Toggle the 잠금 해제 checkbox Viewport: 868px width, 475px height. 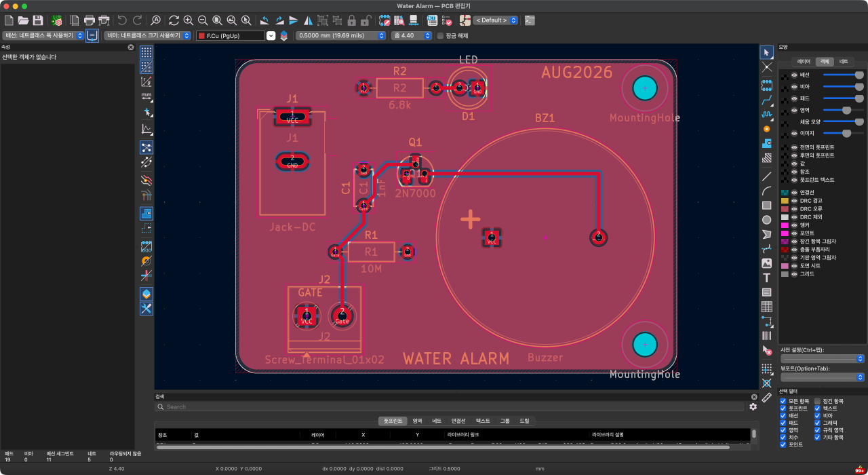(x=440, y=35)
